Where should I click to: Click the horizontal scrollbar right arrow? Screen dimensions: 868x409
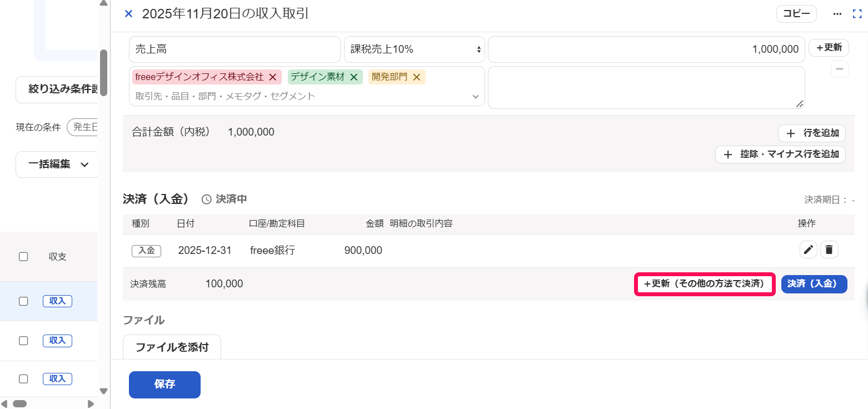[x=91, y=404]
